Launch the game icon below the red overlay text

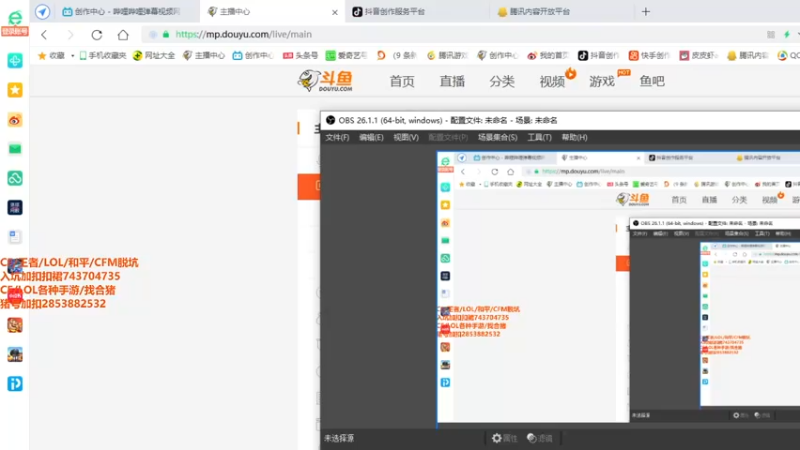click(15, 325)
